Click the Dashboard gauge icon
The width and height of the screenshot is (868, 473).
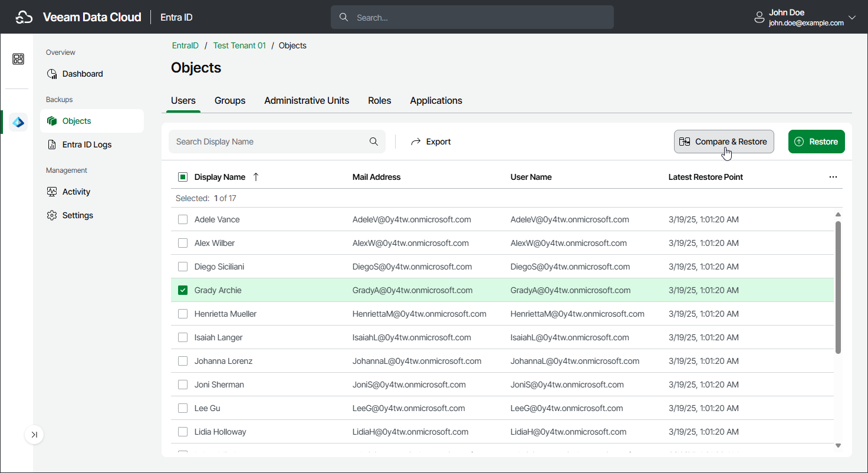[x=52, y=74]
